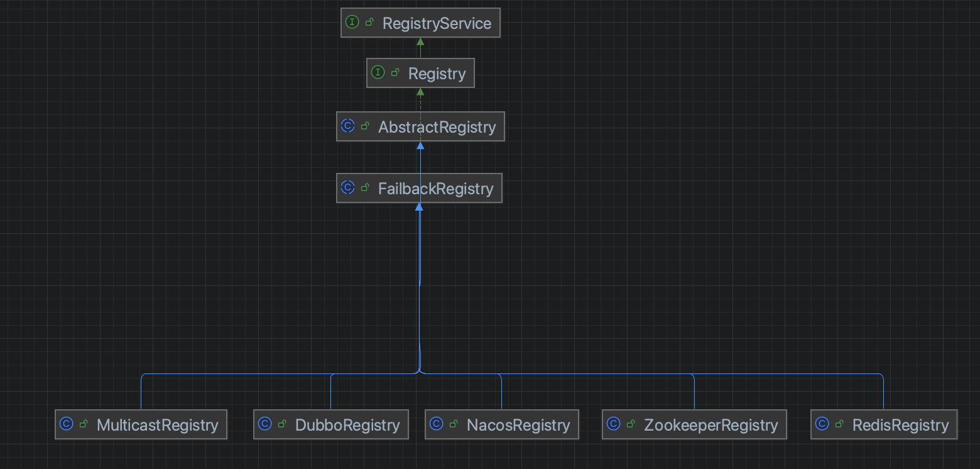This screenshot has width=980, height=469.
Task: Click the class icon on ZookeeperRegistry node
Action: click(x=614, y=424)
